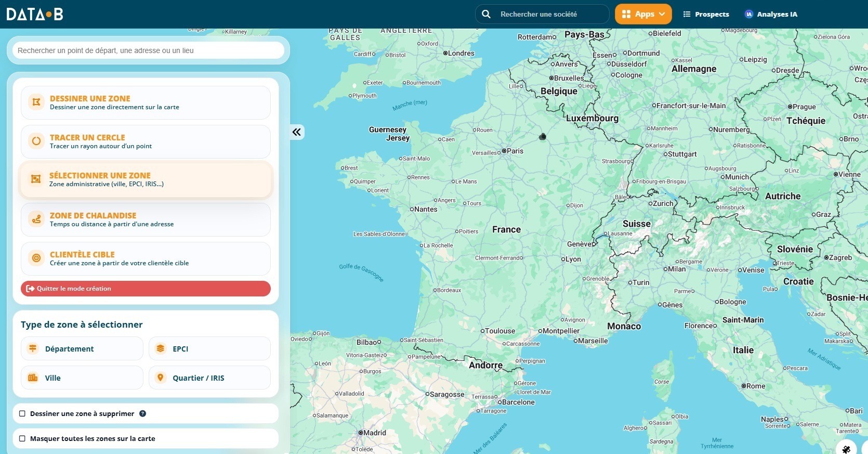868x454 pixels.
Task: Click the Barcelone label on the map
Action: pyautogui.click(x=518, y=402)
